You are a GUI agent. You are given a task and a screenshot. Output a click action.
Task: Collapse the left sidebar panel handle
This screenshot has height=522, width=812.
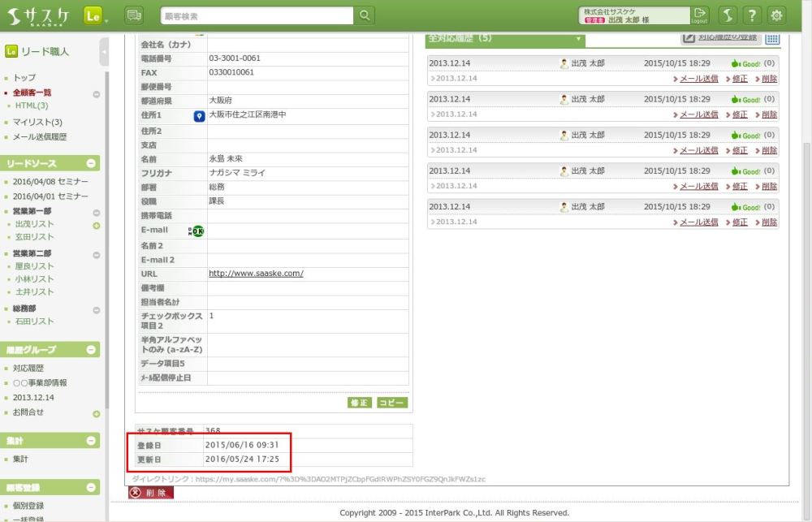[x=104, y=52]
